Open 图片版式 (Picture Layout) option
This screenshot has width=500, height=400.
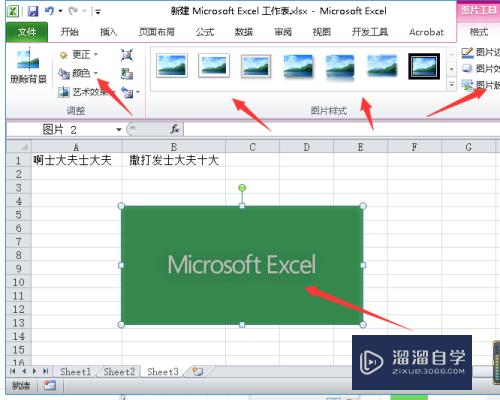481,85
